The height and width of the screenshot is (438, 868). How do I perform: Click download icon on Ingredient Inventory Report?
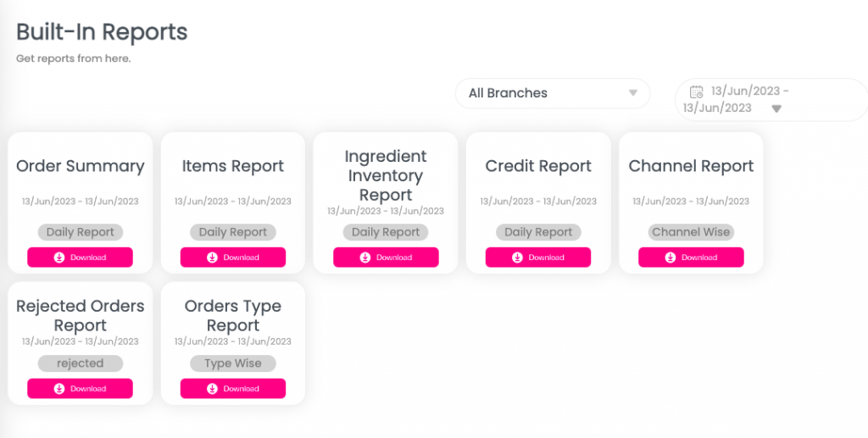(365, 258)
